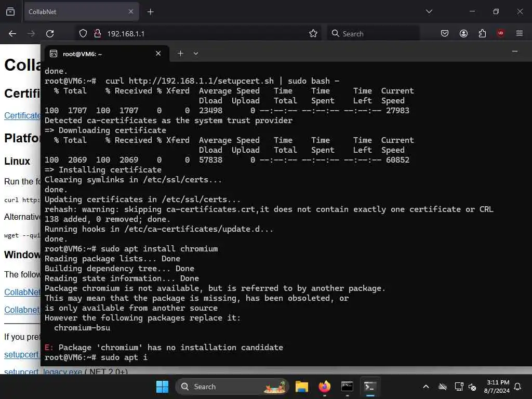
Task: Open Firefox from the taskbar
Action: (x=324, y=387)
